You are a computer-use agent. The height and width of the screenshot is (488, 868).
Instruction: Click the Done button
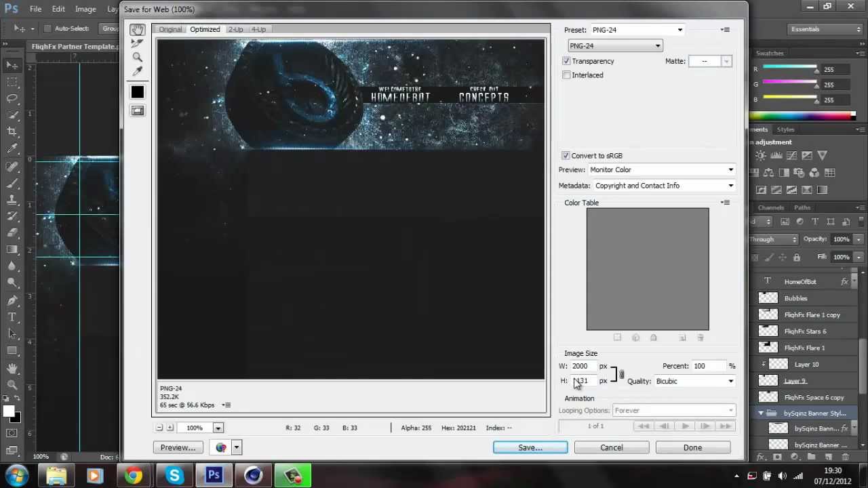coord(693,447)
